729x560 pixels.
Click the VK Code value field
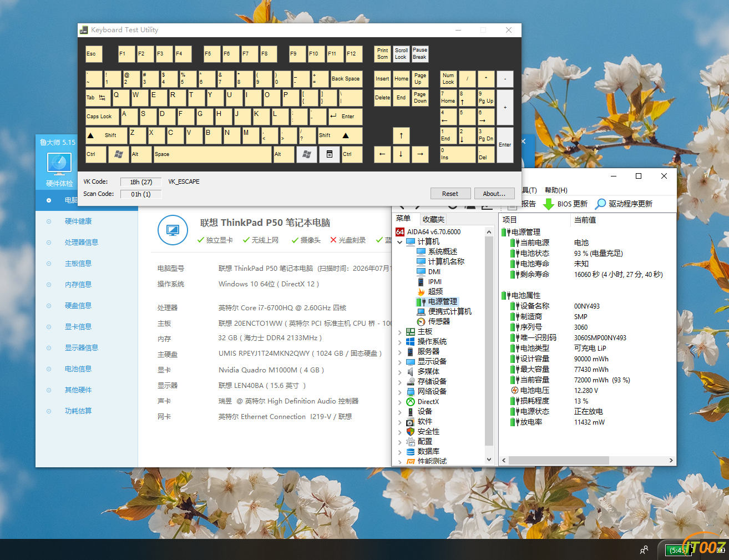[141, 181]
